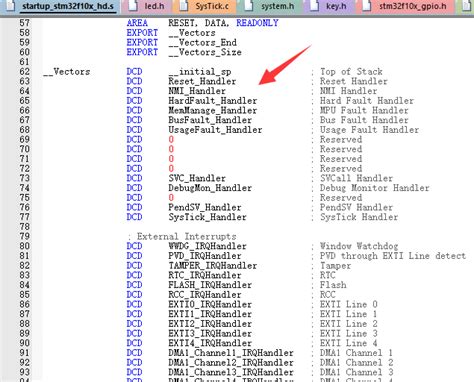Click Reset_Handler on line 63
This screenshot has height=382, width=474.
[x=202, y=81]
